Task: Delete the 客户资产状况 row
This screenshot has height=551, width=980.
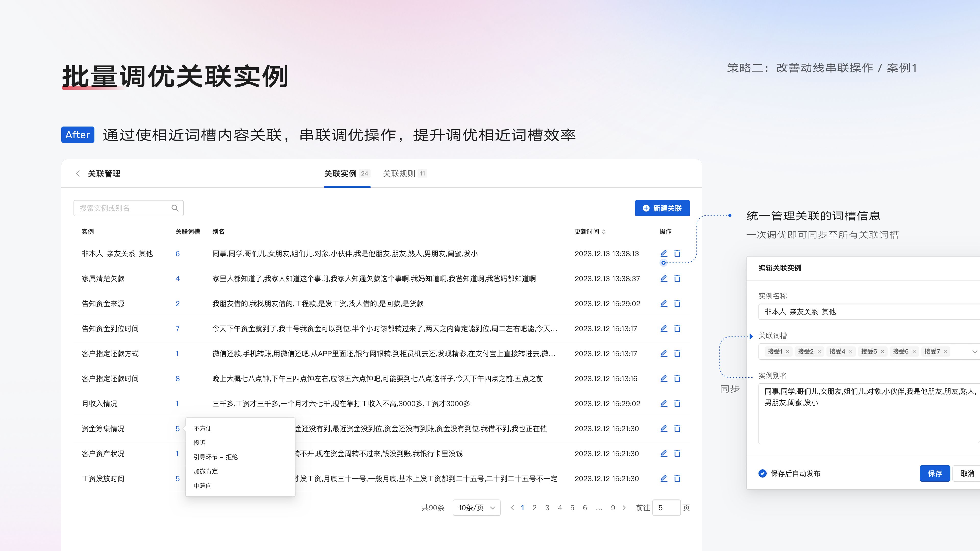Action: (x=677, y=454)
